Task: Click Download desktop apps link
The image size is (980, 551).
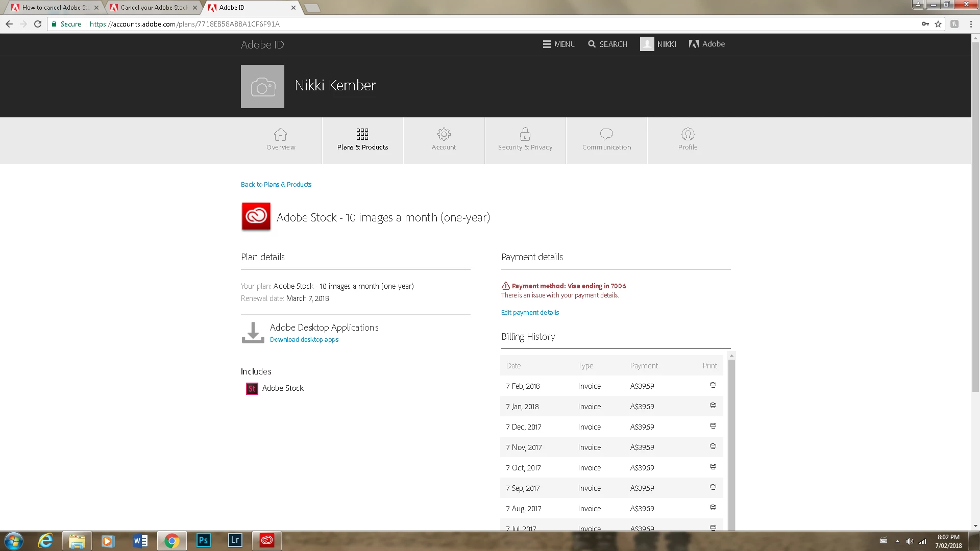Action: point(304,340)
